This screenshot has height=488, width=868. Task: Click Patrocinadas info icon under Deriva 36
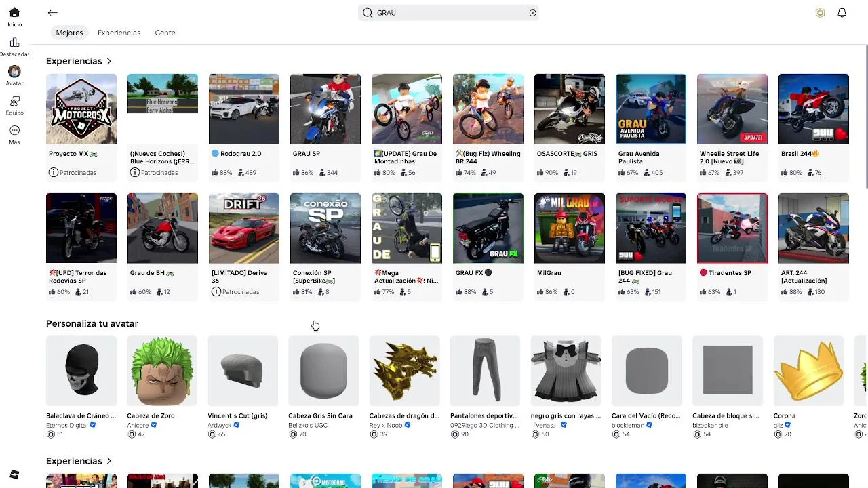click(x=216, y=292)
